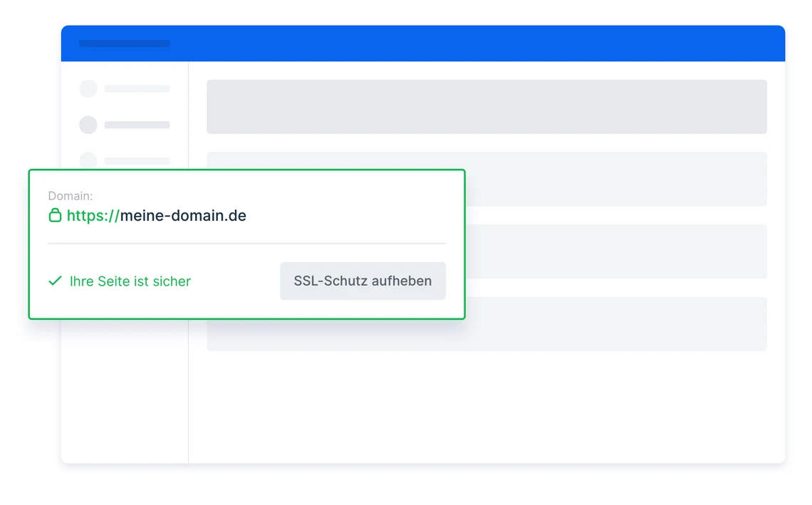Open the first sidebar placeholder menu item

click(x=137, y=89)
